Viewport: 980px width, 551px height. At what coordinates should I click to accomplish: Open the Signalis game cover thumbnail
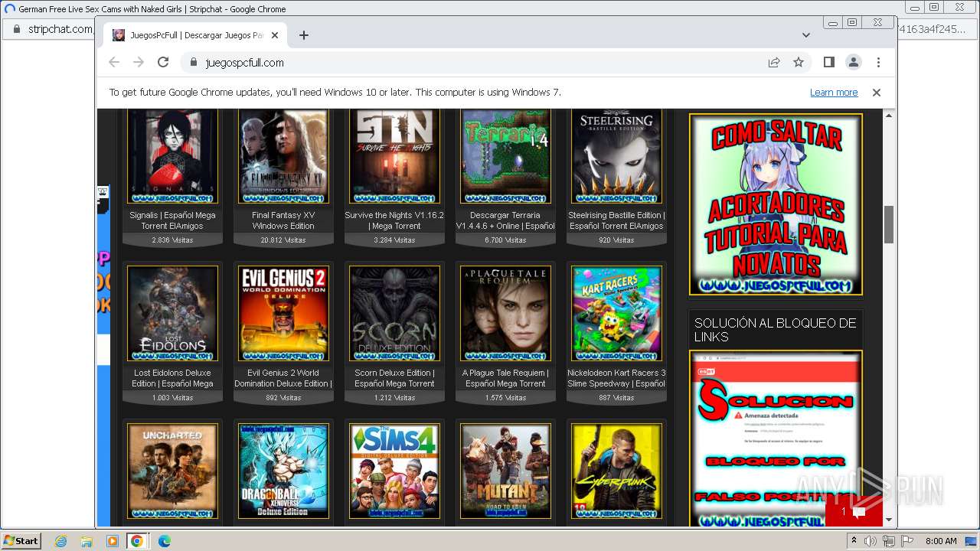pyautogui.click(x=172, y=155)
